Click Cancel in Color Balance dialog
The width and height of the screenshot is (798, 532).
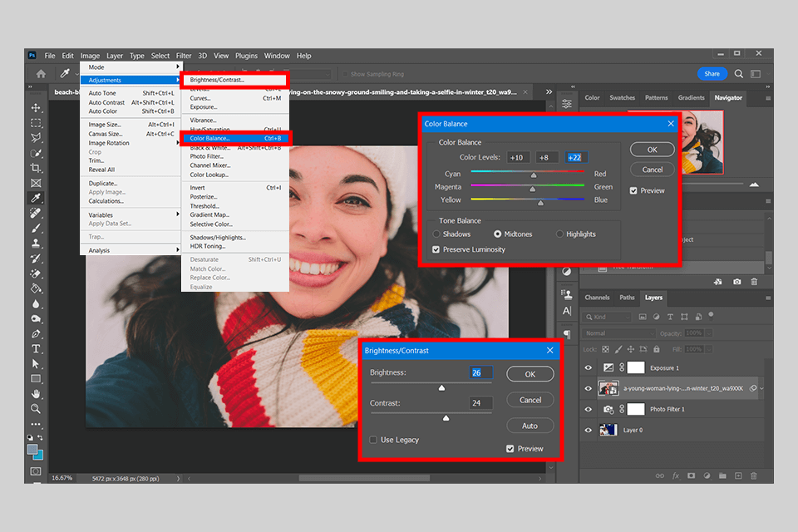pos(652,170)
